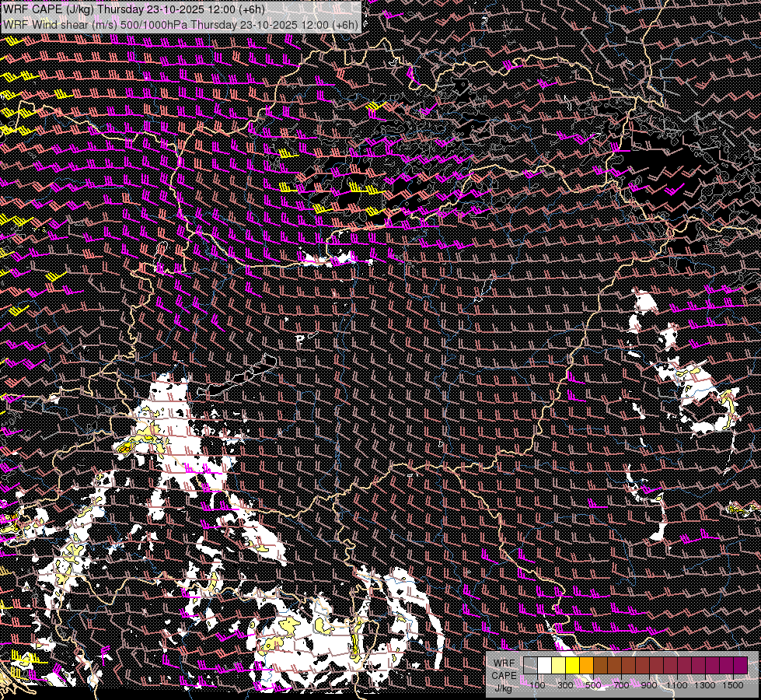Select the orange legend swatch before 500
Screen dimensions: 761x700
[586, 665]
